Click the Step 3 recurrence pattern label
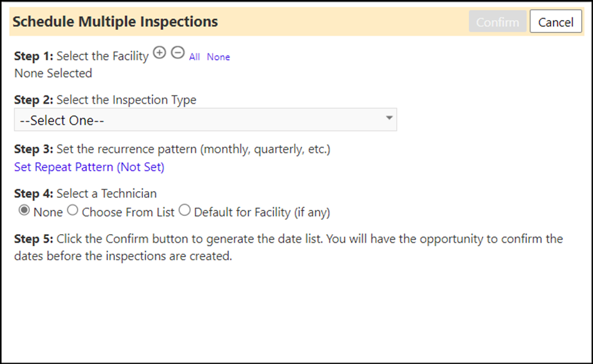The image size is (593, 364). [x=172, y=149]
